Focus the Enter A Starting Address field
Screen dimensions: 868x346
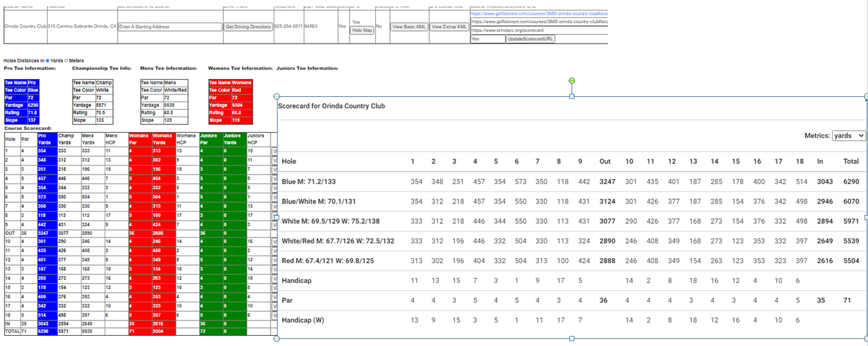pyautogui.click(x=170, y=27)
